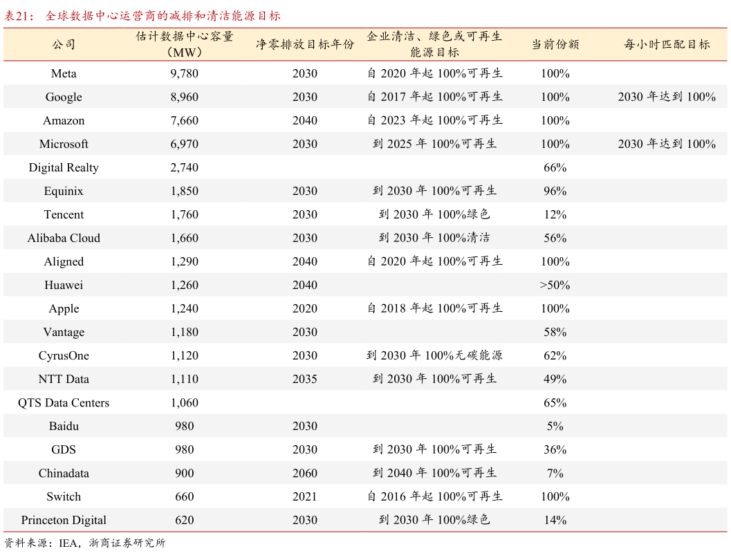Click the >50% current share value
The image size is (731, 560).
click(555, 285)
